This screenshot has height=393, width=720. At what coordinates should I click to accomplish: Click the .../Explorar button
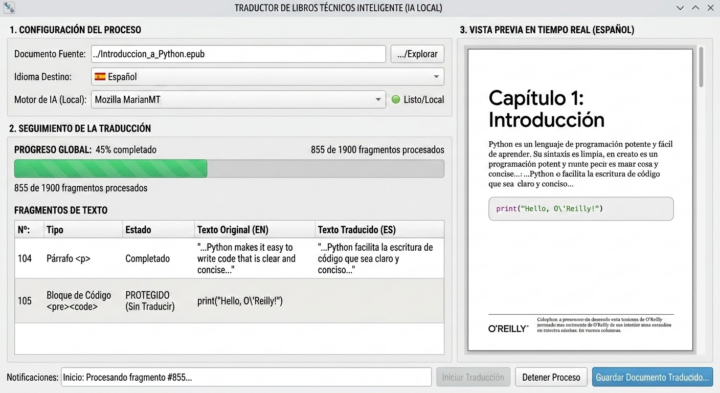tap(417, 54)
